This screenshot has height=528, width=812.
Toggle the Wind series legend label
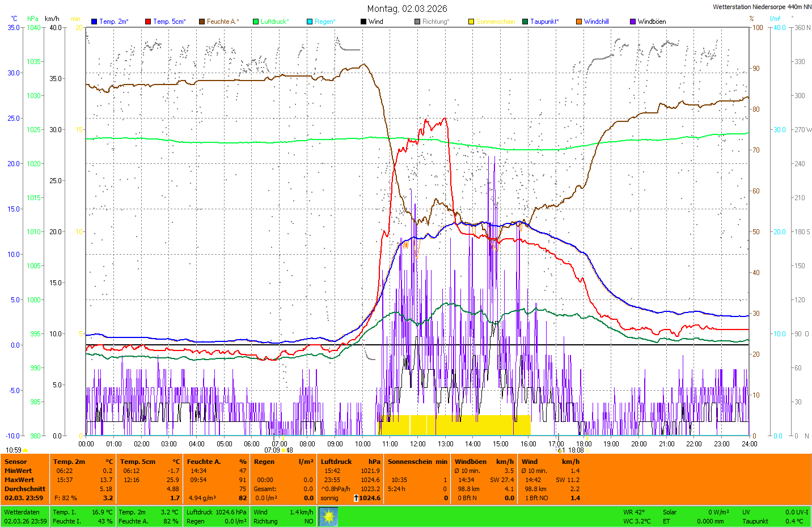[x=375, y=22]
